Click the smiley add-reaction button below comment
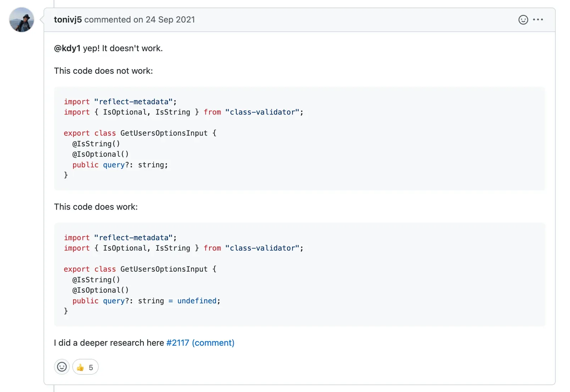This screenshot has height=392, width=570. click(x=62, y=367)
